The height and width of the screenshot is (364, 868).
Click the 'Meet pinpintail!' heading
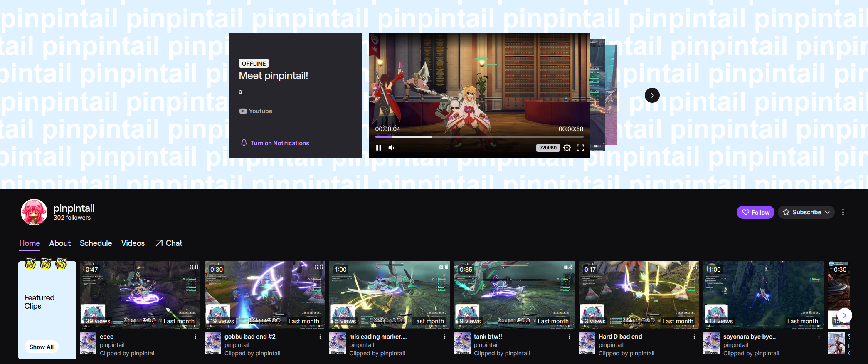point(274,76)
